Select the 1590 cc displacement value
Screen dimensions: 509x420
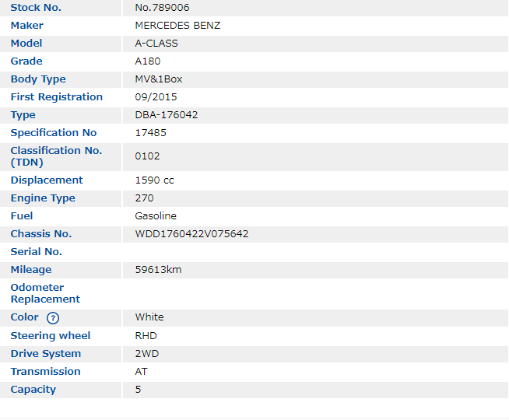(x=154, y=180)
